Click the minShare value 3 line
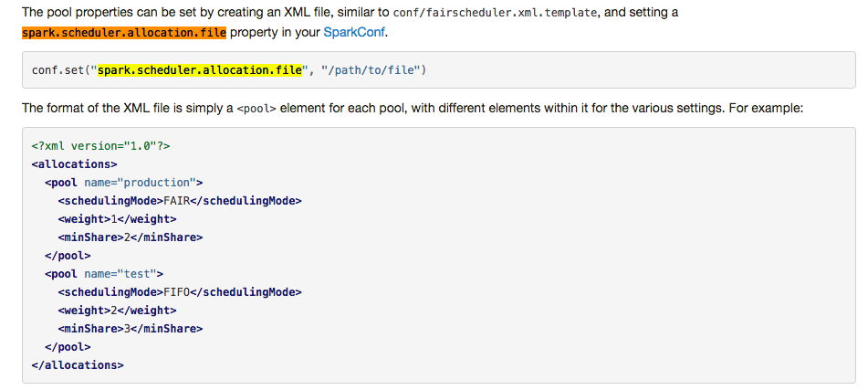This screenshot has height=390, width=868. [130, 328]
